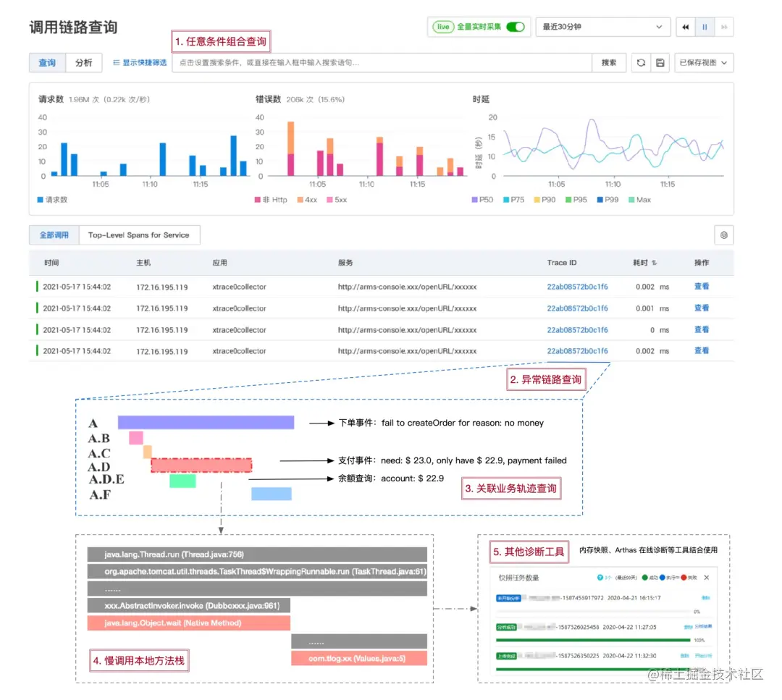
Task: Click 查看 in the 0 ms row
Action: (701, 329)
